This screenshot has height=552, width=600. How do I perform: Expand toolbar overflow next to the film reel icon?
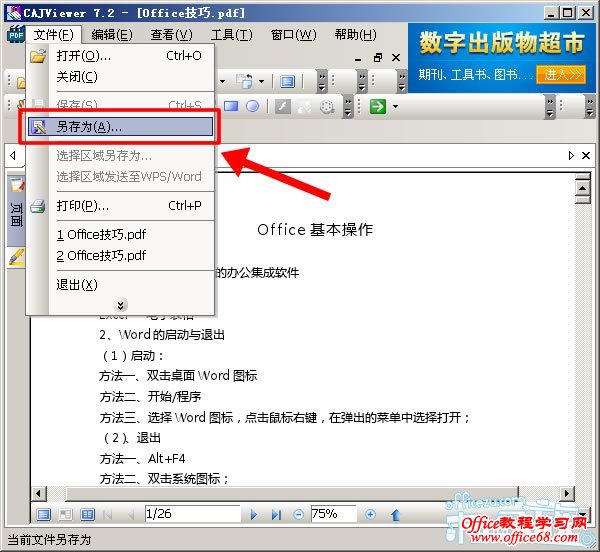click(x=348, y=107)
